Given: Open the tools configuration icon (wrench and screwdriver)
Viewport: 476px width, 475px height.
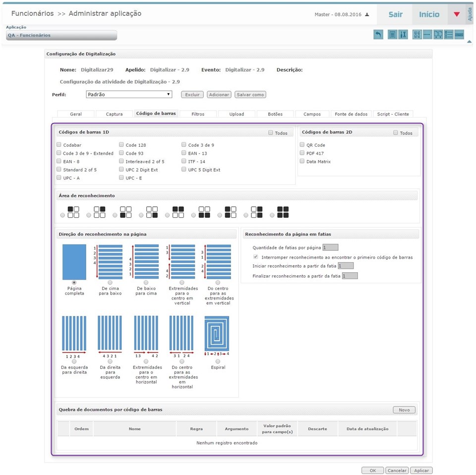Looking at the screenshot, I should pos(403,34).
